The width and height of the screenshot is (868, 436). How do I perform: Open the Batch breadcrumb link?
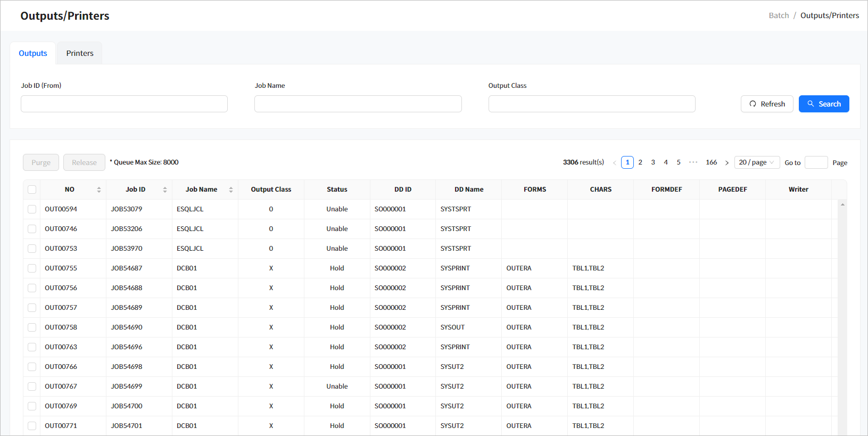click(779, 15)
